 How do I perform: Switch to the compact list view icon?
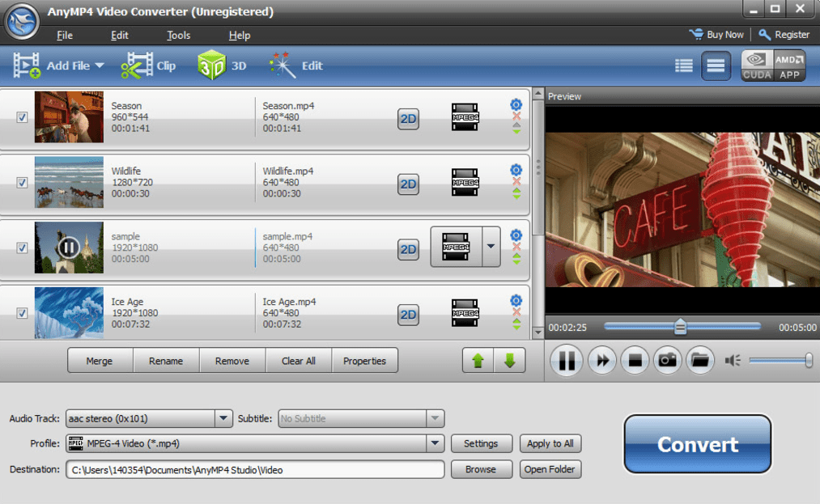[684, 66]
